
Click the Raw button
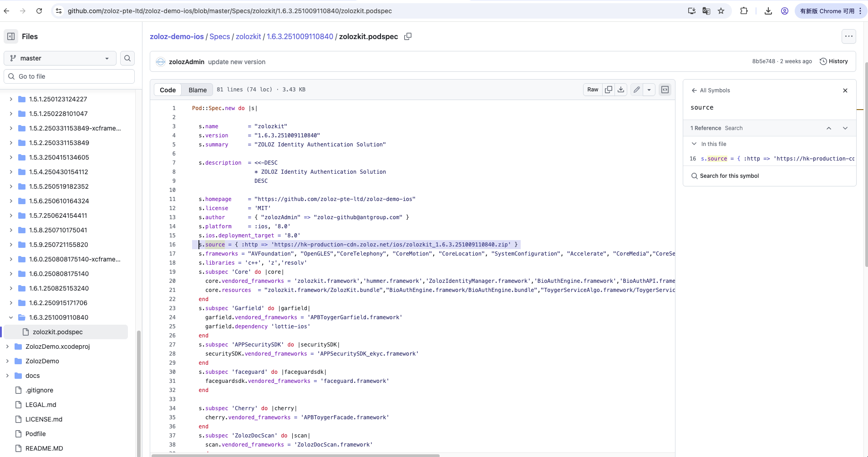pyautogui.click(x=593, y=90)
